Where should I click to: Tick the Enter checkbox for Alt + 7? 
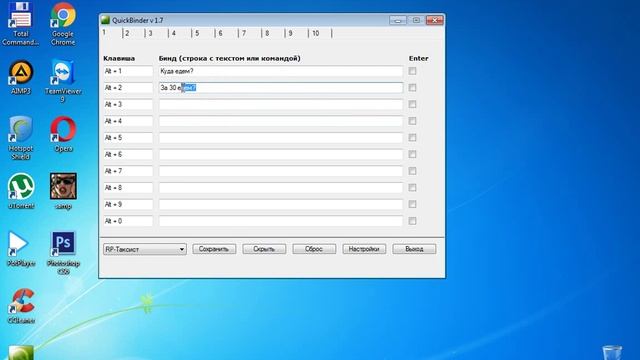(412, 171)
